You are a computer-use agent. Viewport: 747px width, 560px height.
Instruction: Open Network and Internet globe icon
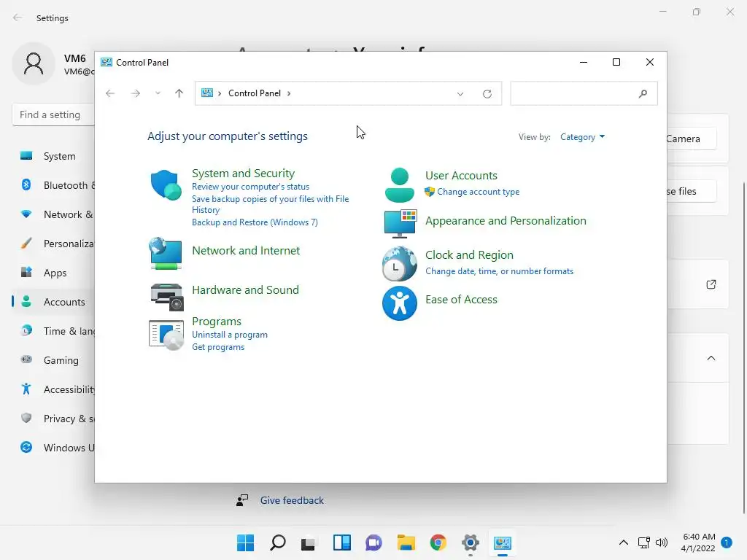[166, 253]
